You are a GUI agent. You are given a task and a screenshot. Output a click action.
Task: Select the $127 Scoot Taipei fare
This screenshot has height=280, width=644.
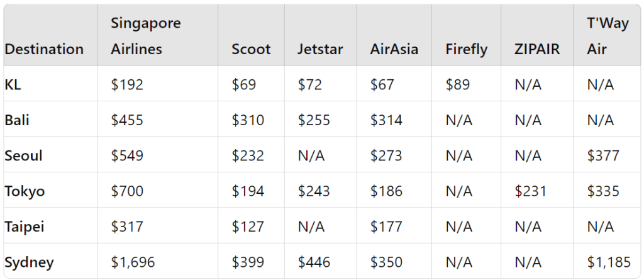(248, 227)
